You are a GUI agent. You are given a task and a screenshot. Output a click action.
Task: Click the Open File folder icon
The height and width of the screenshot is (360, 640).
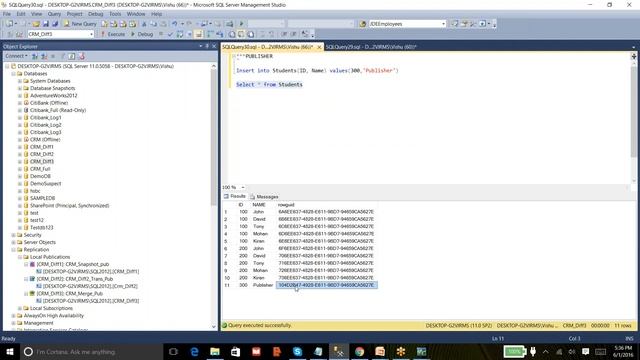(36, 24)
